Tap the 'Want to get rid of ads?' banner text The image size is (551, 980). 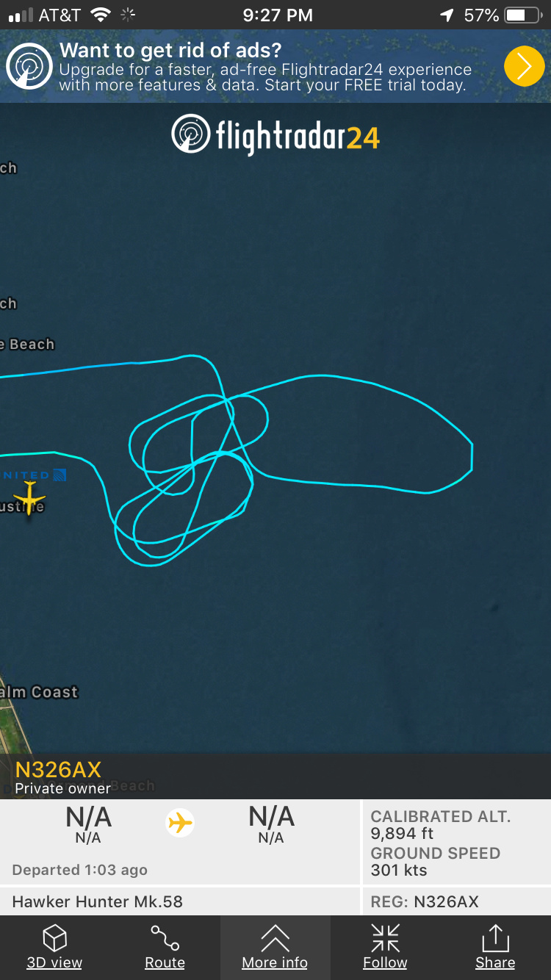[170, 50]
